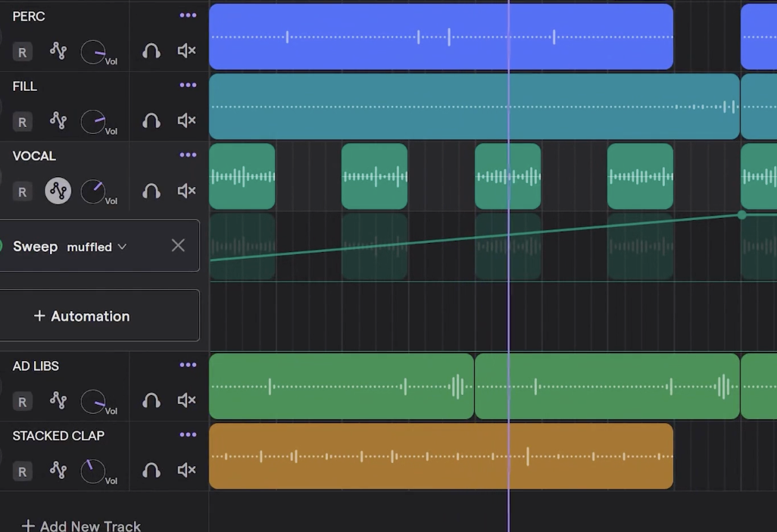Screen dimensions: 777x532
Task: Select the automation point on the Sweep line
Action: point(741,214)
